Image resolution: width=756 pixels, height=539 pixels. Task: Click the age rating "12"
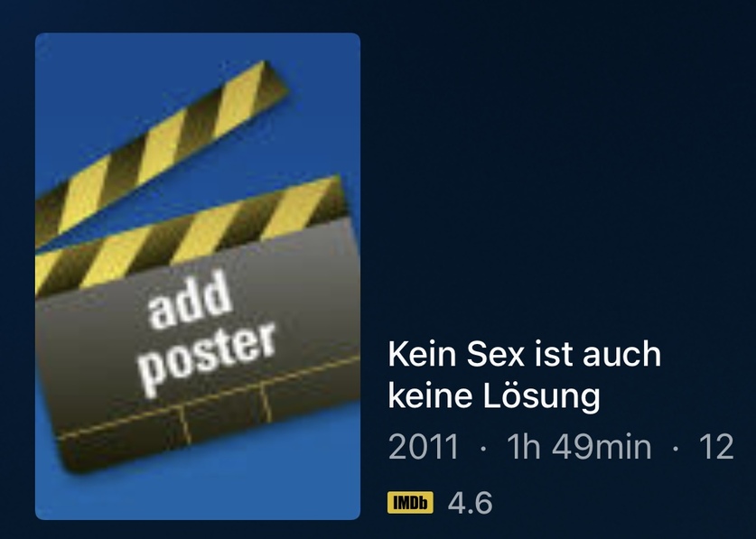pyautogui.click(x=716, y=446)
